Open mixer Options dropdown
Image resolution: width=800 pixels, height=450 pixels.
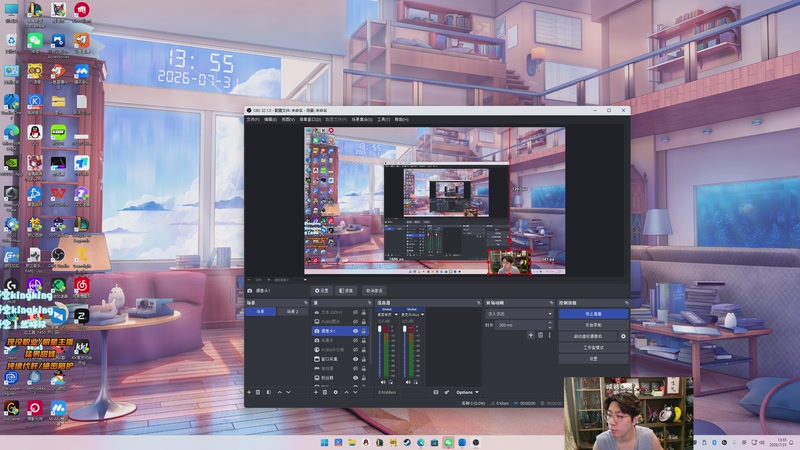467,392
